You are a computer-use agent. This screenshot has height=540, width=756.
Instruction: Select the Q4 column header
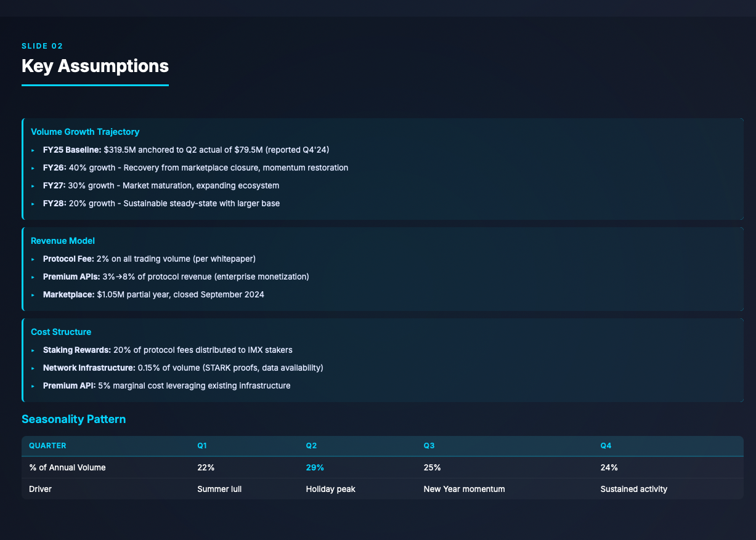coord(606,446)
